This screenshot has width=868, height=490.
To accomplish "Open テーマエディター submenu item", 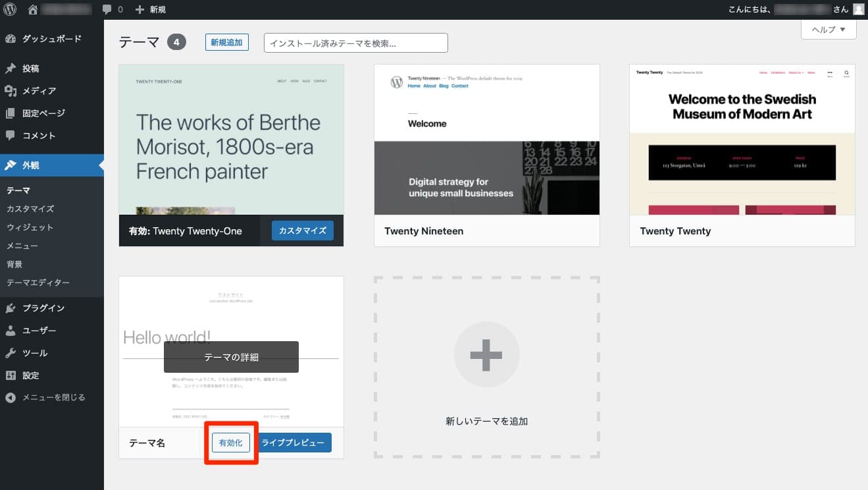I will point(38,283).
